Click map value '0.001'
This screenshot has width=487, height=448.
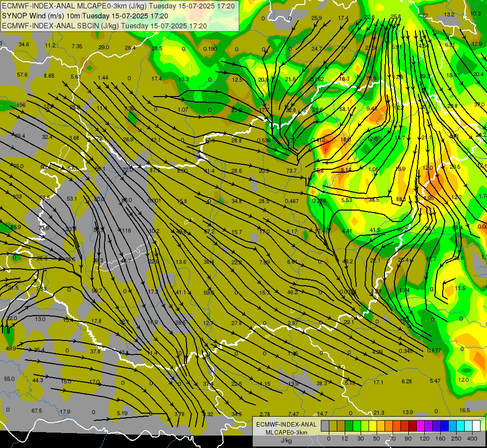(154, 201)
